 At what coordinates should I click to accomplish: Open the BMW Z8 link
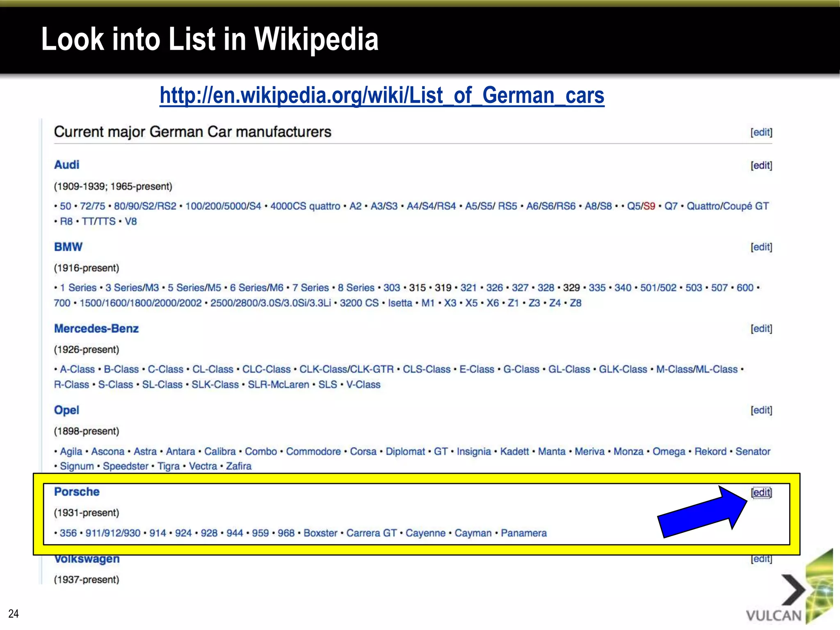[575, 303]
